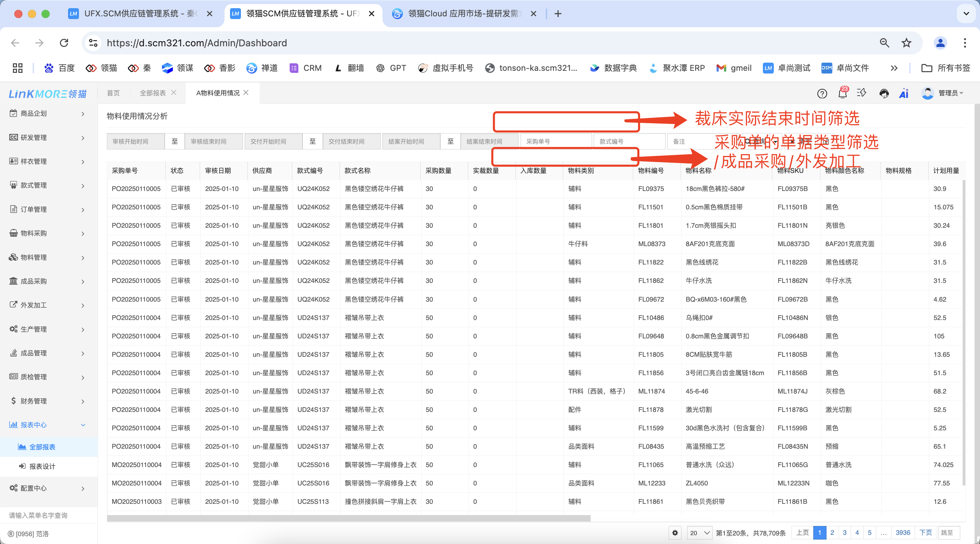Screen dimensions: 980x544
Task: Close the A物料使用情况 tab
Action: point(246,93)
